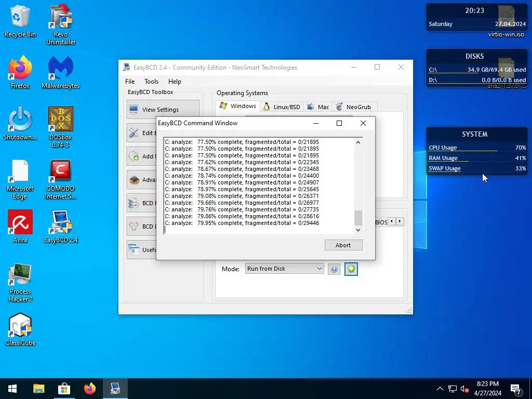Click EasyBCD taskbar button
The width and height of the screenshot is (532, 399).
[115, 389]
